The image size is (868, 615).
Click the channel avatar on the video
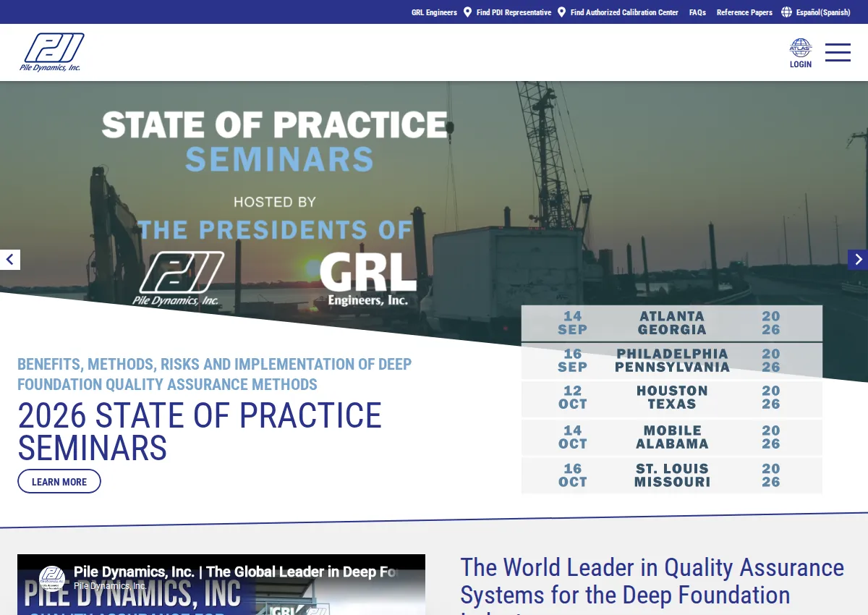pyautogui.click(x=52, y=579)
